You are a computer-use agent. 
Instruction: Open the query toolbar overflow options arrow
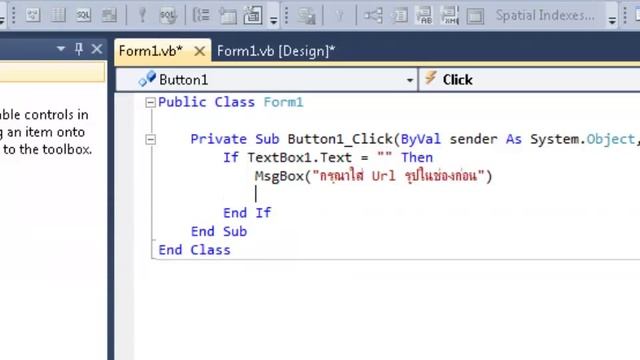click(x=273, y=20)
